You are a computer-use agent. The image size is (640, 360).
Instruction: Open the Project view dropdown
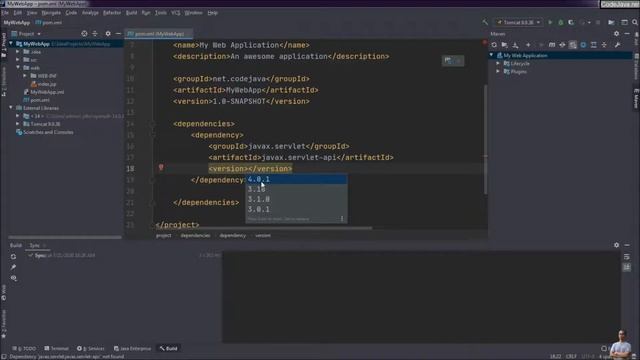(x=27, y=34)
